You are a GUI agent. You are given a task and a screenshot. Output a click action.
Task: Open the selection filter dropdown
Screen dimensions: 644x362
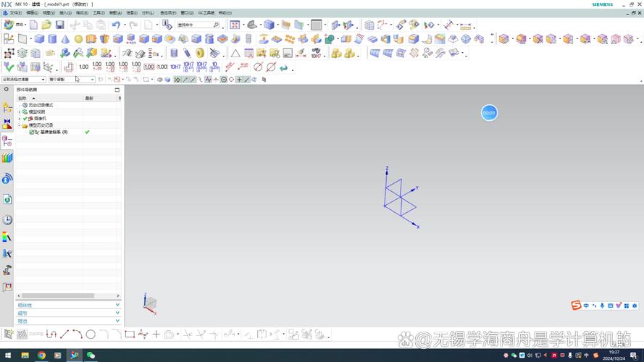click(x=23, y=80)
